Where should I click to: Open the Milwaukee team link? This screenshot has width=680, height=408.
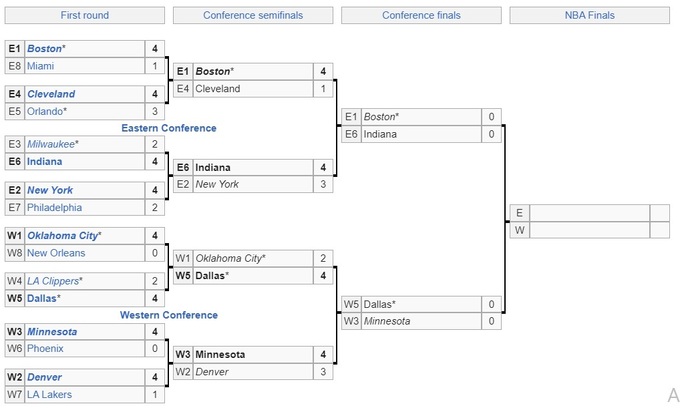click(x=51, y=144)
